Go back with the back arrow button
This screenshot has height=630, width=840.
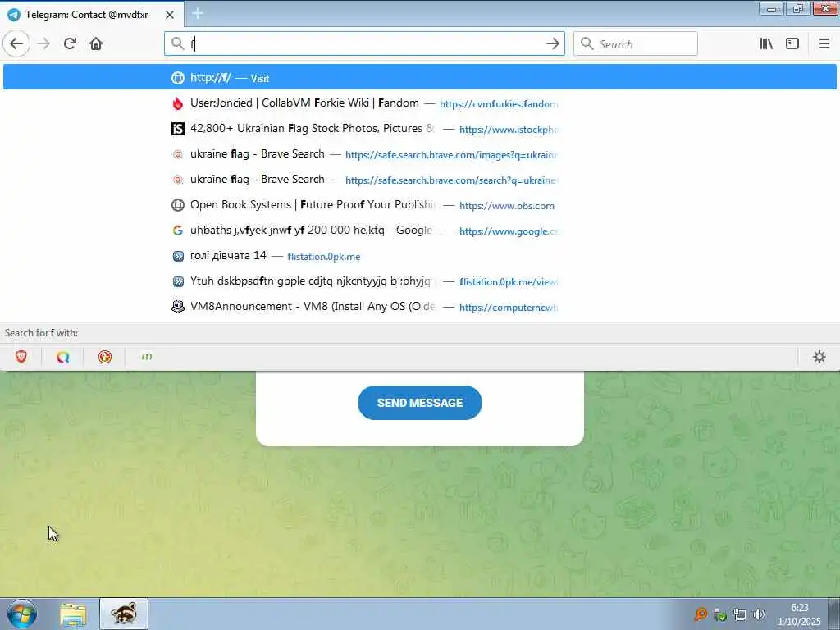point(16,43)
